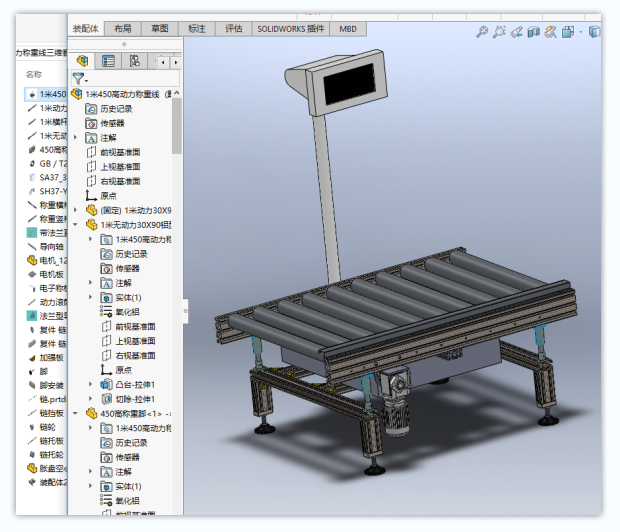Open the tree filter funnel dropdown
The image size is (620, 532).
pos(81,78)
